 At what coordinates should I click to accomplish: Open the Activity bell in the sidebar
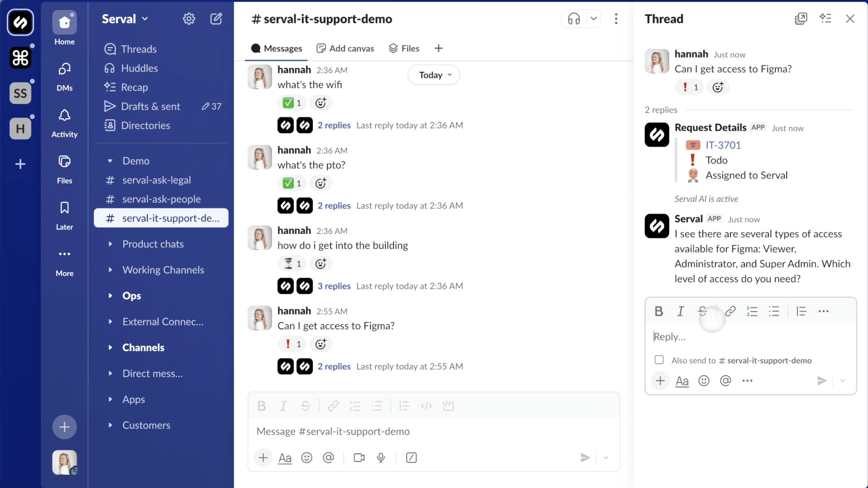64,116
